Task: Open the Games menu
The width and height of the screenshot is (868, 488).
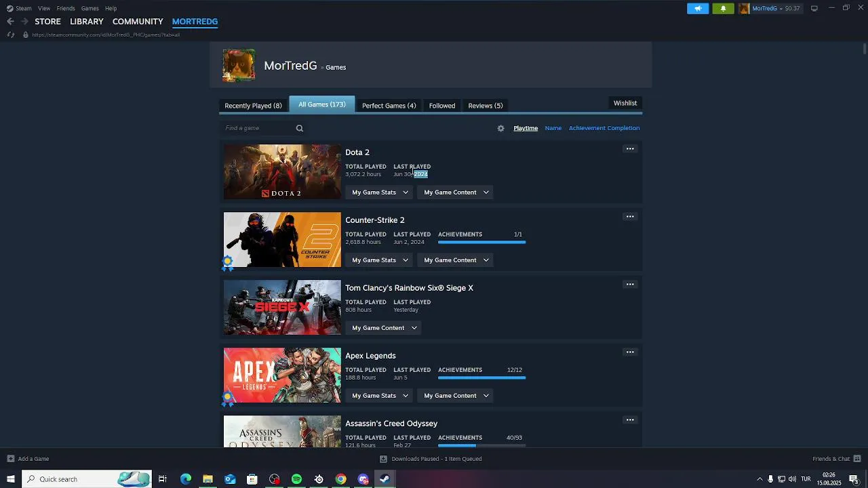Action: click(x=90, y=8)
